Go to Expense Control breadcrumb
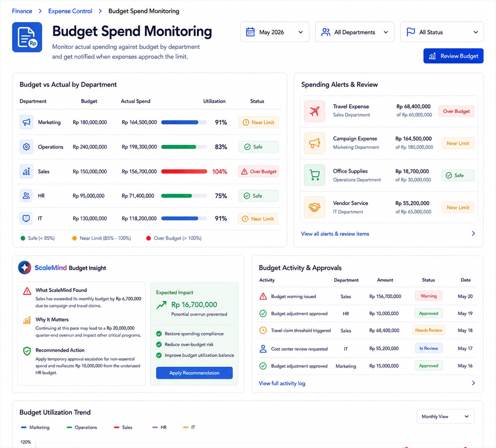The height and width of the screenshot is (448, 496). click(70, 11)
